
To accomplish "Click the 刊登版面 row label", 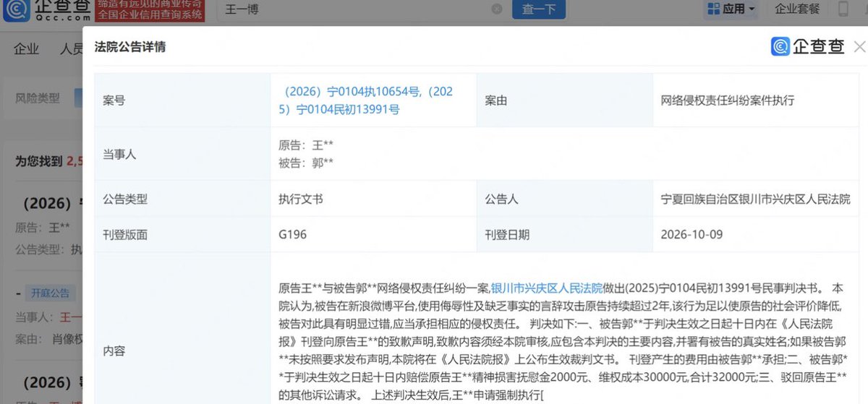I will [x=125, y=235].
